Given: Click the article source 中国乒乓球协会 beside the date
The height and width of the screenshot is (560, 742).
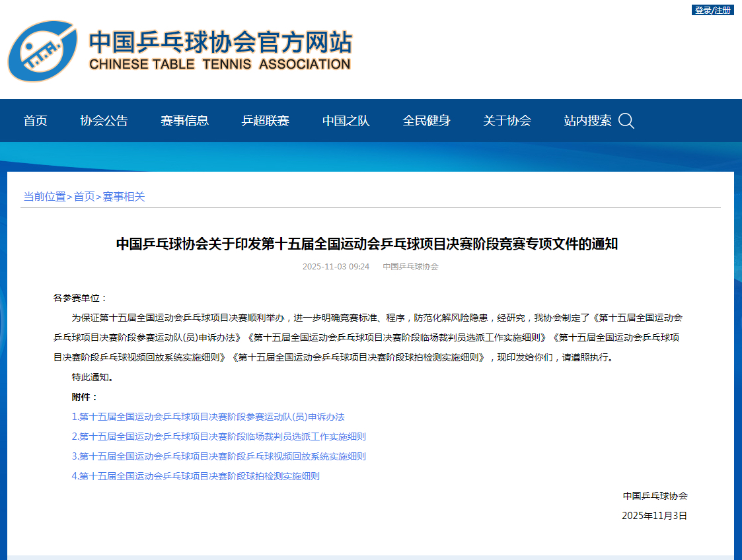Looking at the screenshot, I should (x=410, y=267).
